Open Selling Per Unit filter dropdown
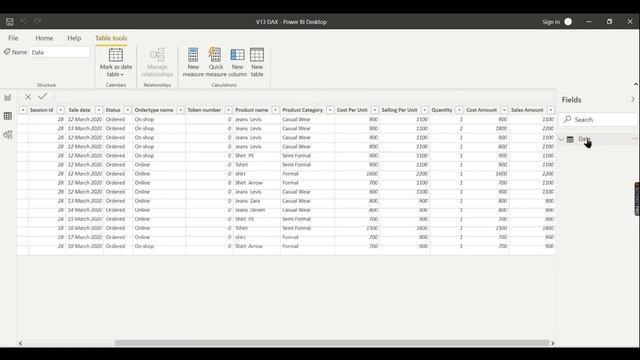This screenshot has width=640, height=360. coord(425,110)
